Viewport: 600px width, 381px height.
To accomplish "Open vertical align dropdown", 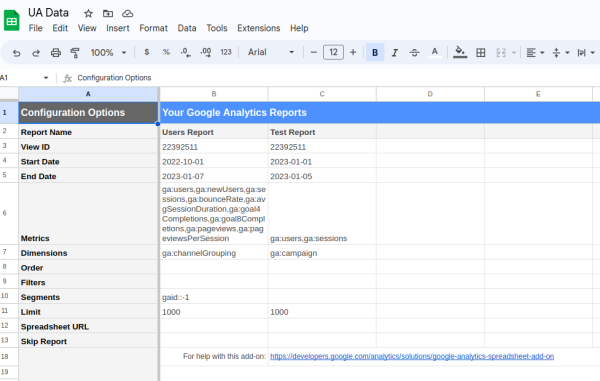I will point(561,53).
